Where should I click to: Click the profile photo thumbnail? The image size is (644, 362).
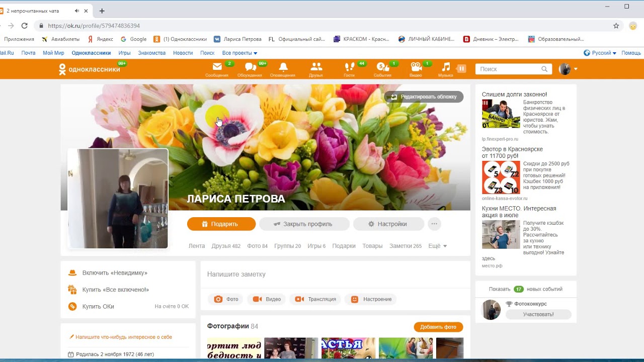[x=118, y=199]
